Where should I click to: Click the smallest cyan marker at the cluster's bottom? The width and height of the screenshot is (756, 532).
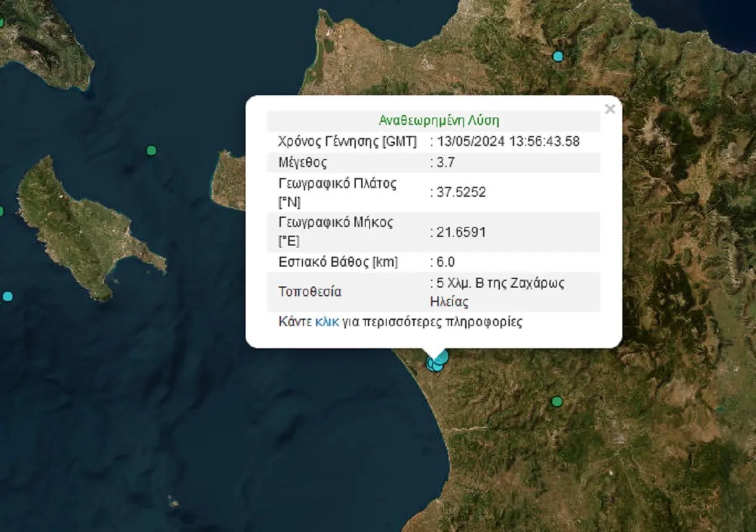tap(437, 367)
